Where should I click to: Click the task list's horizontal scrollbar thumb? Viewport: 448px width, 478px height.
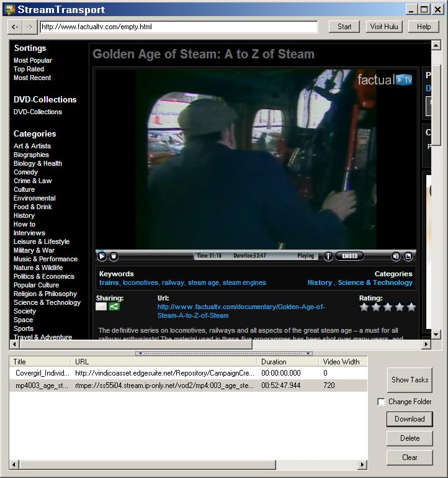pyautogui.click(x=147, y=465)
